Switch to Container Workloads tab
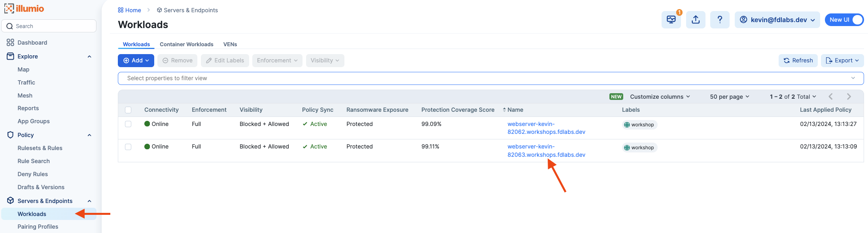Screen dimensions: 868x233 186,44
